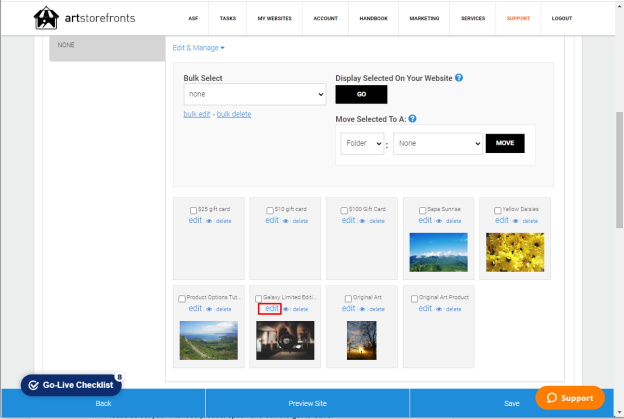Go to the Marketing menu item
Image resolution: width=624 pixels, height=419 pixels.
[424, 18]
